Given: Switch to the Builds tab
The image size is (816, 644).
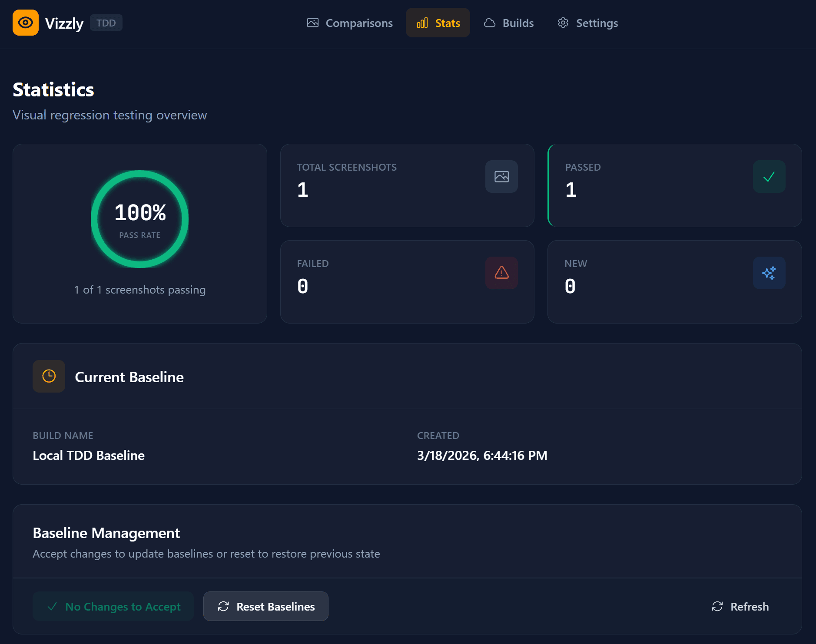Looking at the screenshot, I should click(x=509, y=23).
